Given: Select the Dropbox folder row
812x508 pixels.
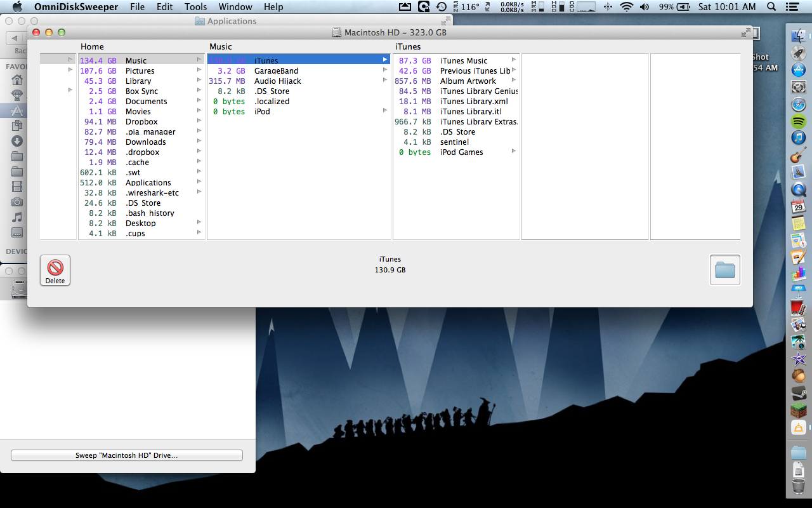Looking at the screenshot, I should [141, 122].
